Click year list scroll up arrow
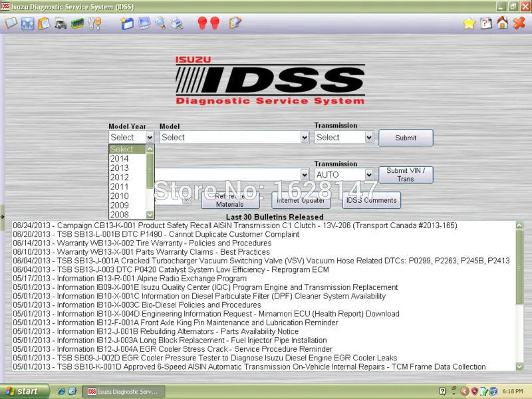 150,148
